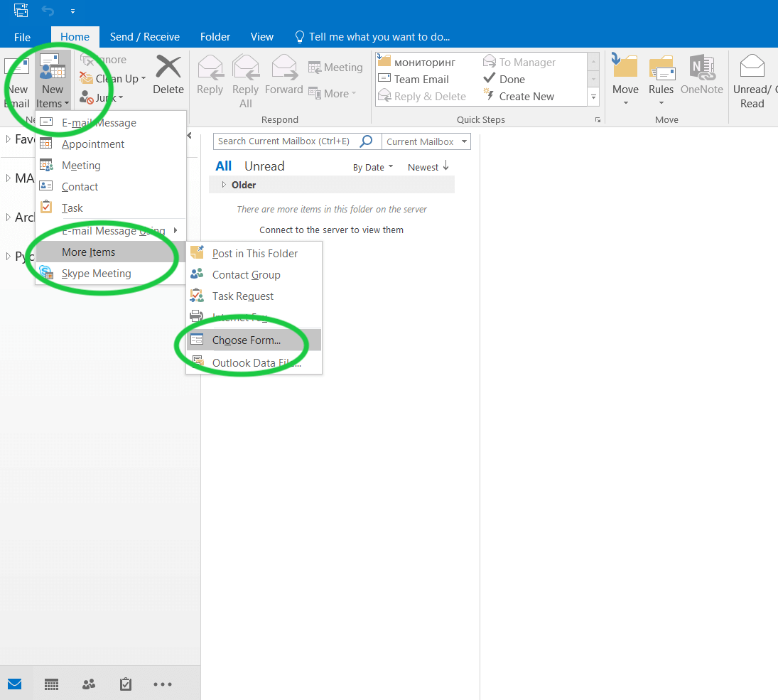Expand the Archive folder tree
778x700 pixels.
pyautogui.click(x=8, y=217)
